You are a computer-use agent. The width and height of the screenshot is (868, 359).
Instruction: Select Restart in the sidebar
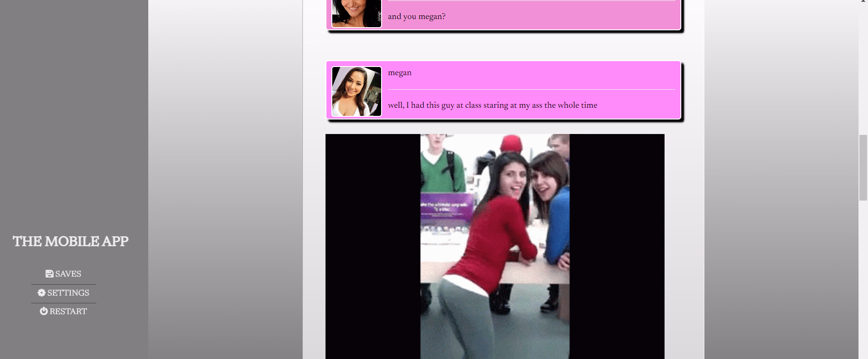click(63, 311)
